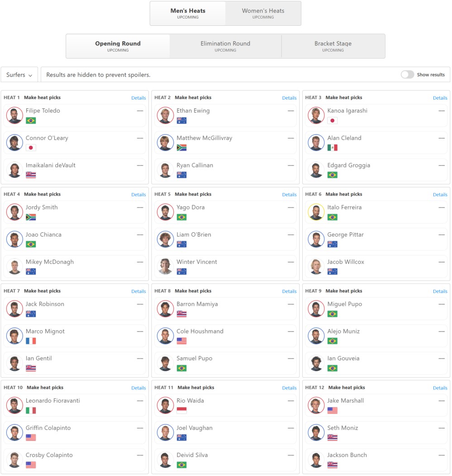Click Jackson Bunch's avatar
The width and height of the screenshot is (452, 476).
point(316,460)
